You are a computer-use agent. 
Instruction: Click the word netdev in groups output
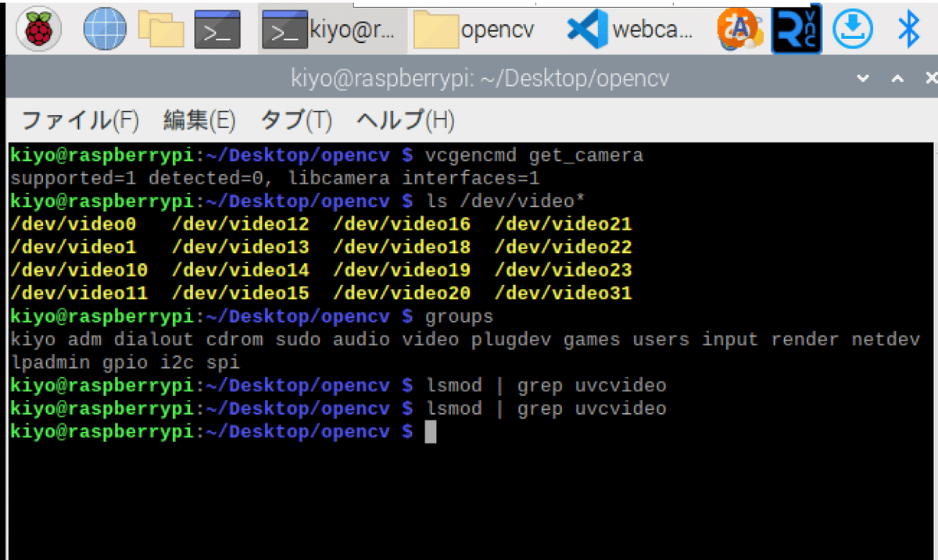[x=886, y=340]
